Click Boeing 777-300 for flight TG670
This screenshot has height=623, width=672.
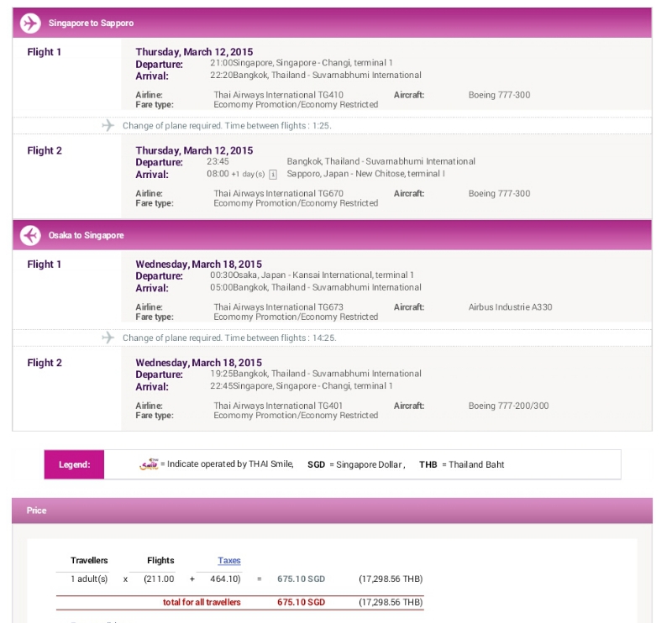point(499,193)
